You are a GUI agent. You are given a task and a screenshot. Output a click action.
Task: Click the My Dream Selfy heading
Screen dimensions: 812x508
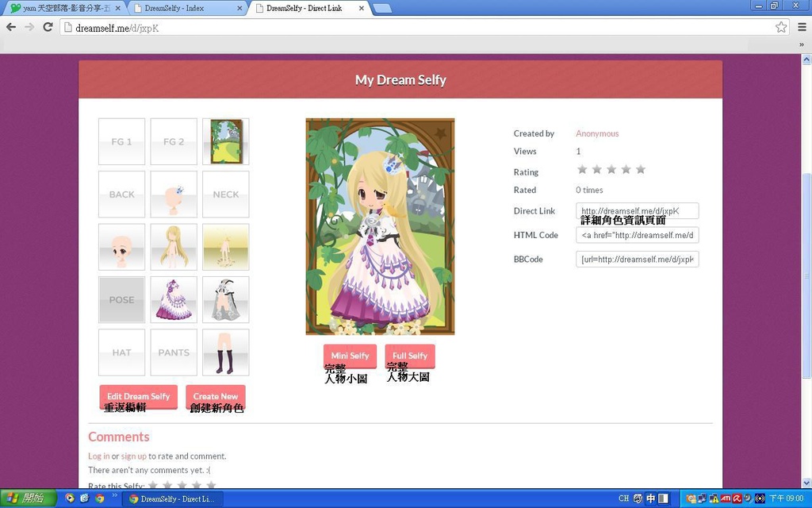[x=400, y=80]
